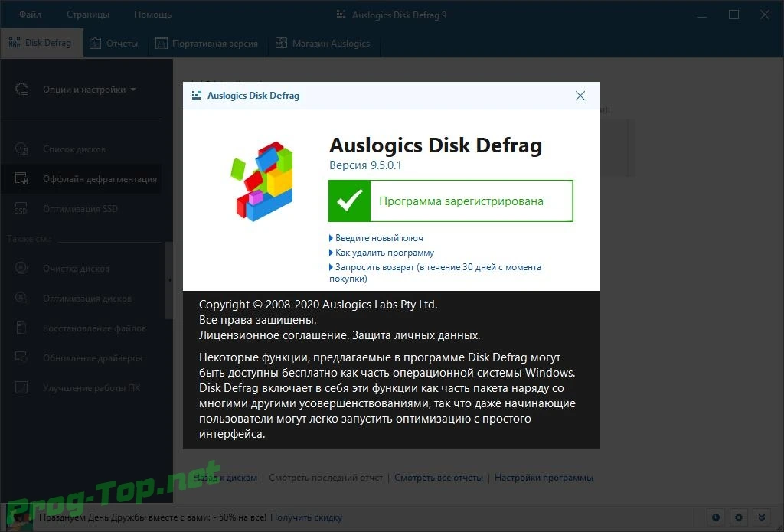Screen dimensions: 784x532
Task: Open the Страницы menu
Action: click(88, 15)
